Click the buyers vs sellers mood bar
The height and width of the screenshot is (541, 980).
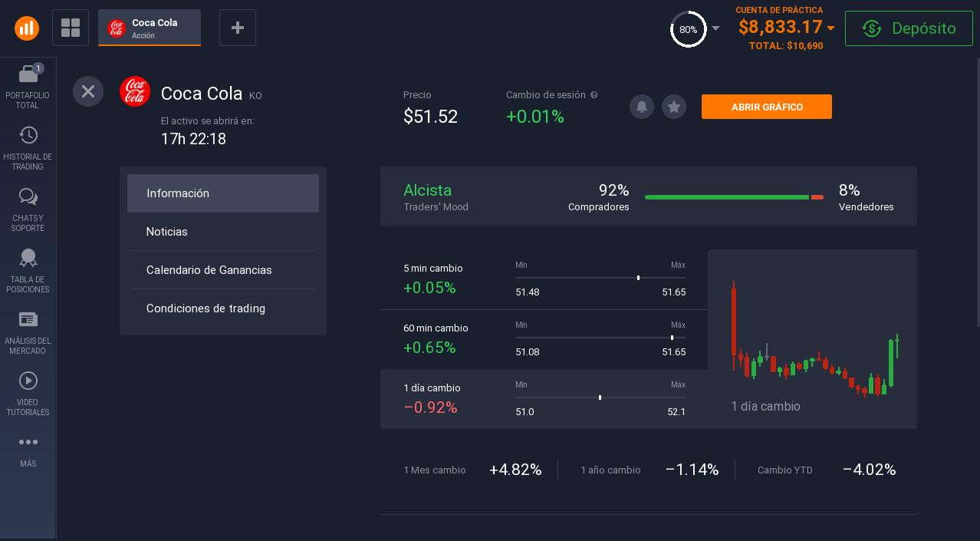tap(734, 197)
